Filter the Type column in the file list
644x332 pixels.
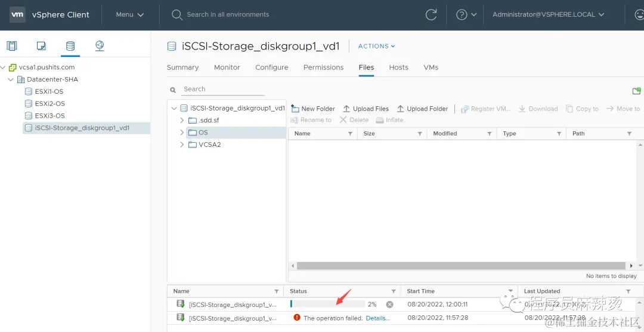tap(559, 134)
